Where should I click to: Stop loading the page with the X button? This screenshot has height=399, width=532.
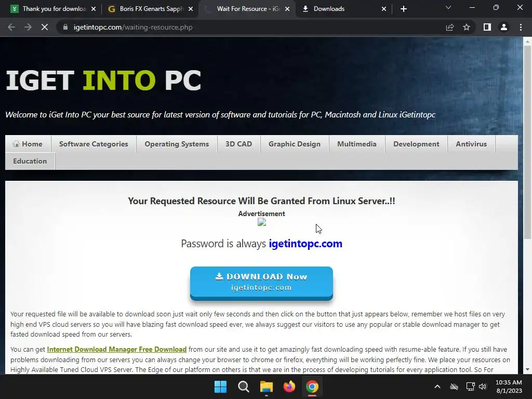[45, 27]
